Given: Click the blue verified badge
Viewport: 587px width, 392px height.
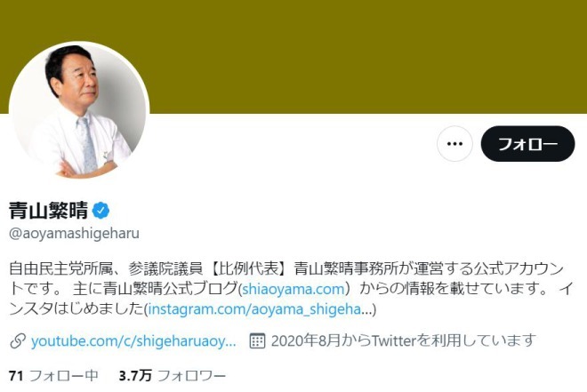Looking at the screenshot, I should [x=101, y=211].
